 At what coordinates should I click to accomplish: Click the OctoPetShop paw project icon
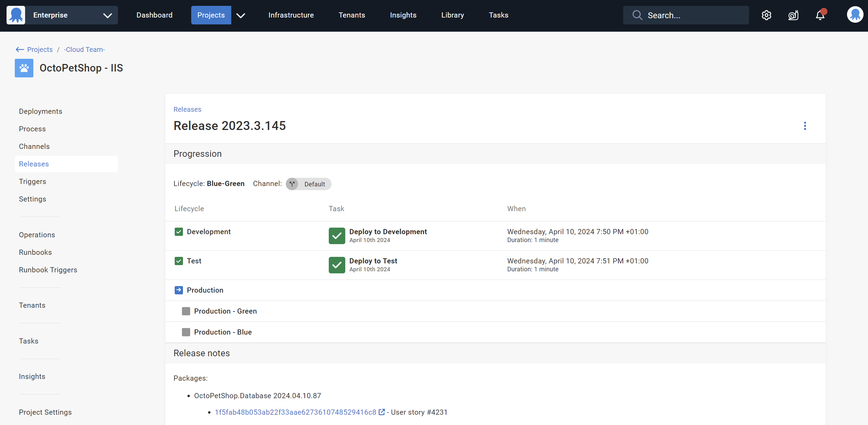[x=24, y=68]
